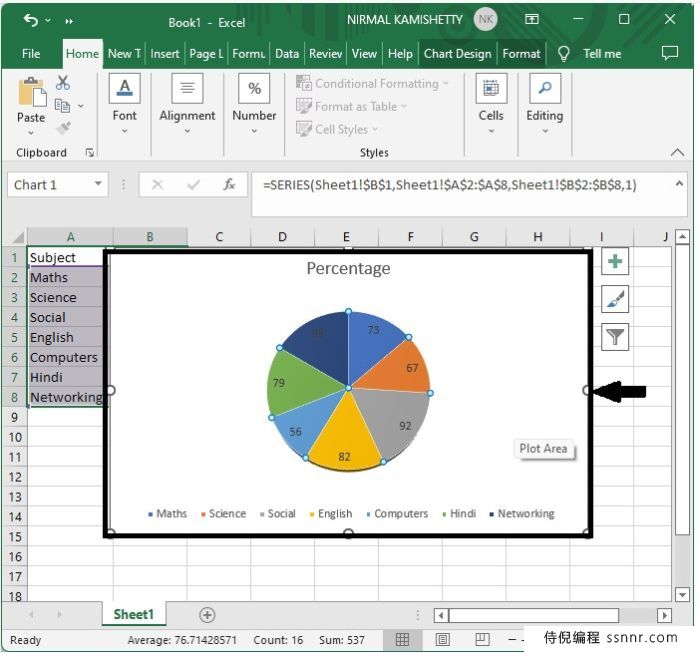Select Networking legend entry

[x=522, y=513]
